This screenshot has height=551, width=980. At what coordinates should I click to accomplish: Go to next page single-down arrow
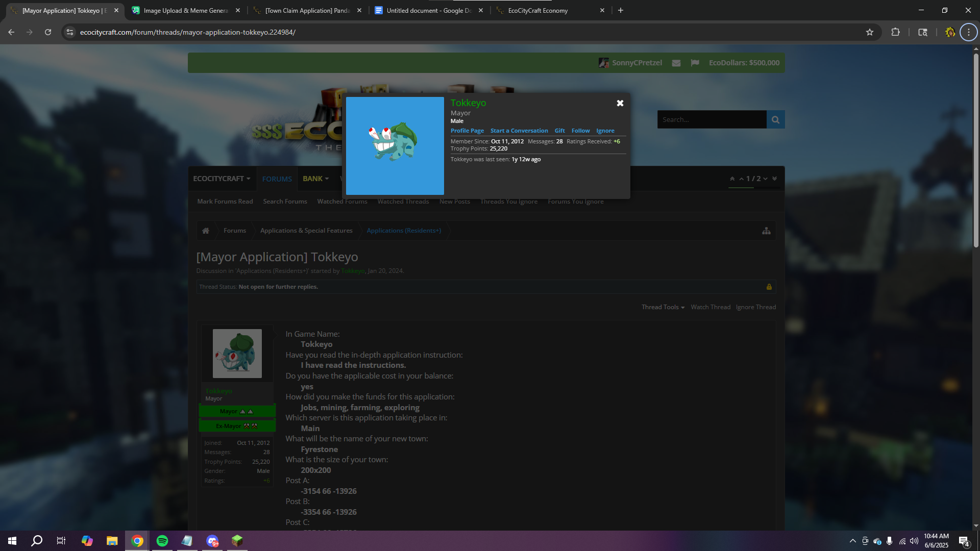click(x=765, y=179)
